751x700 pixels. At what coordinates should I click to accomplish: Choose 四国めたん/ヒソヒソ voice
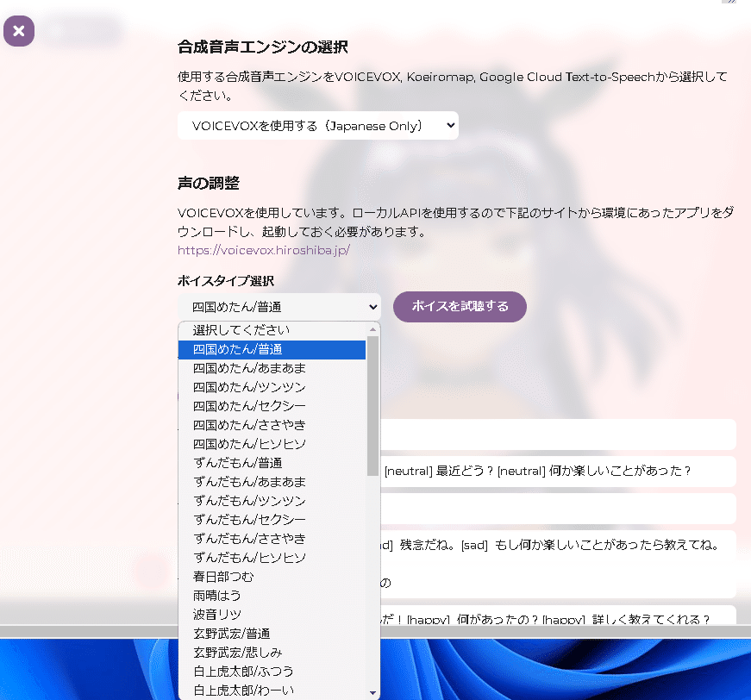tap(272, 444)
